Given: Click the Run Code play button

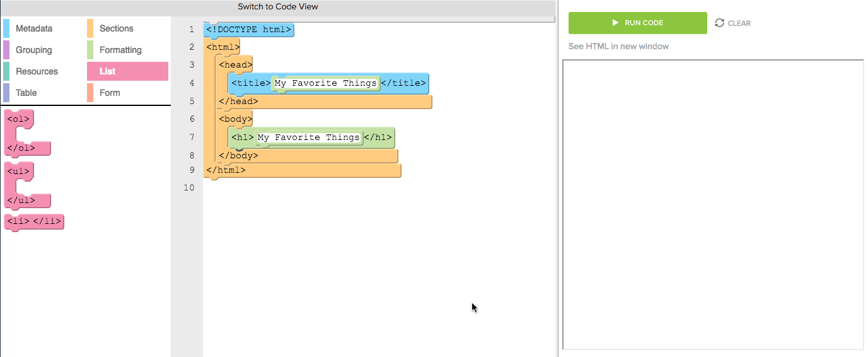Looking at the screenshot, I should pyautogui.click(x=637, y=23).
